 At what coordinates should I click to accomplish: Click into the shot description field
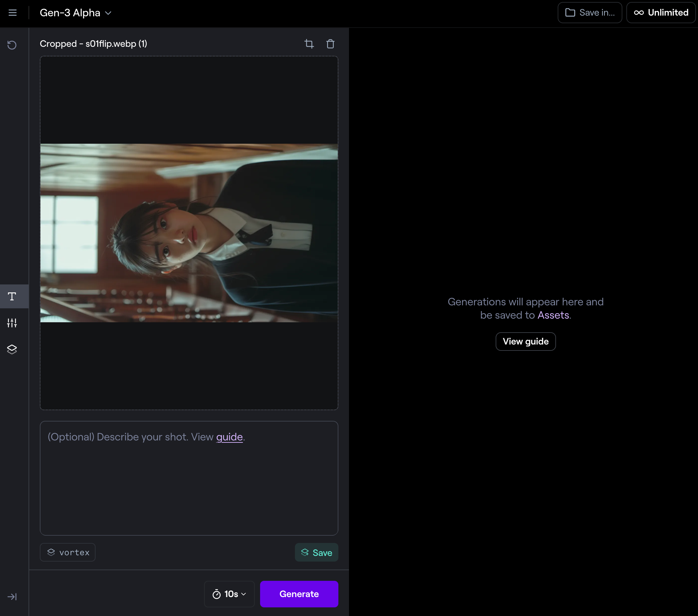pos(189,485)
